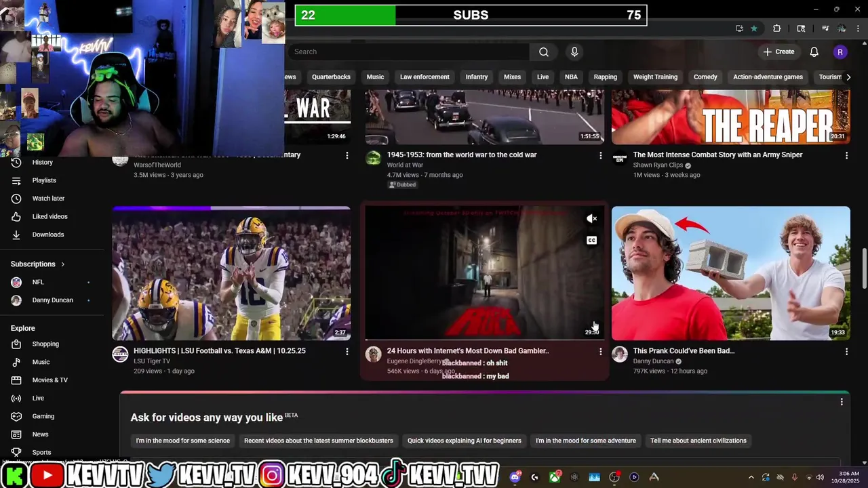The height and width of the screenshot is (488, 868).
Task: Open options menu for Ask for videos section
Action: 842,402
